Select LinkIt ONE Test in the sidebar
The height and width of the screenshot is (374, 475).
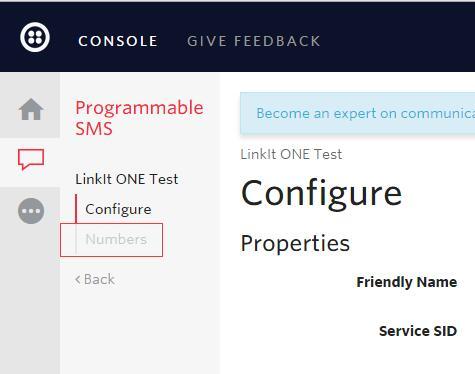127,179
